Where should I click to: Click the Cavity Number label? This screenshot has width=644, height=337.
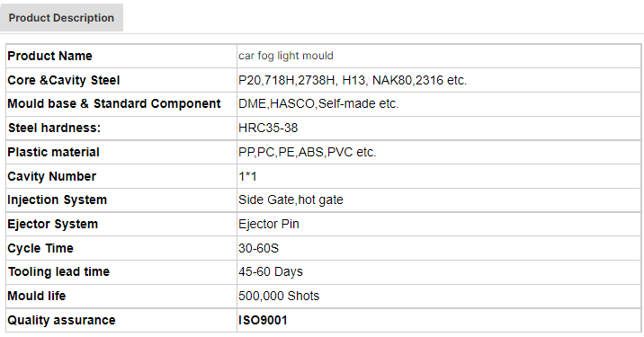pyautogui.click(x=52, y=176)
